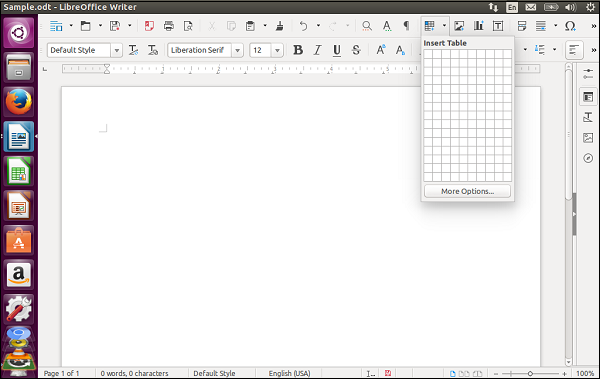Image resolution: width=600 pixels, height=379 pixels.
Task: Toggle Italic formatting
Action: pos(317,50)
